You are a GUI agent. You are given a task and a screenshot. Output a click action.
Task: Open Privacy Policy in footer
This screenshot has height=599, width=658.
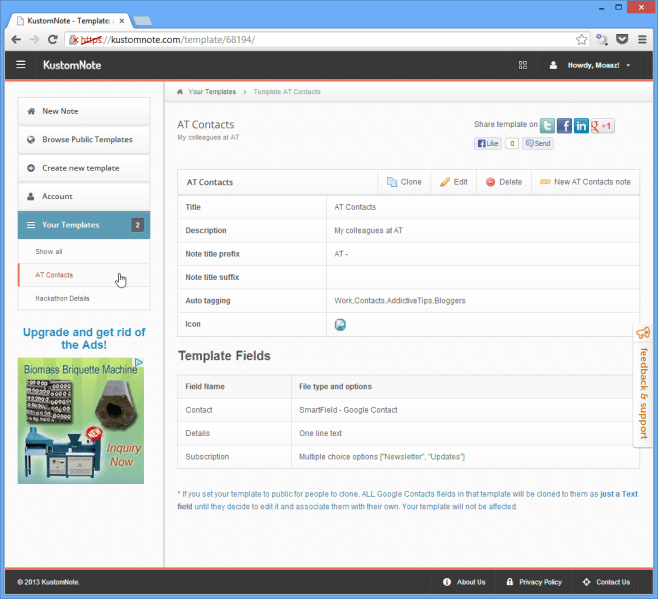tap(534, 582)
